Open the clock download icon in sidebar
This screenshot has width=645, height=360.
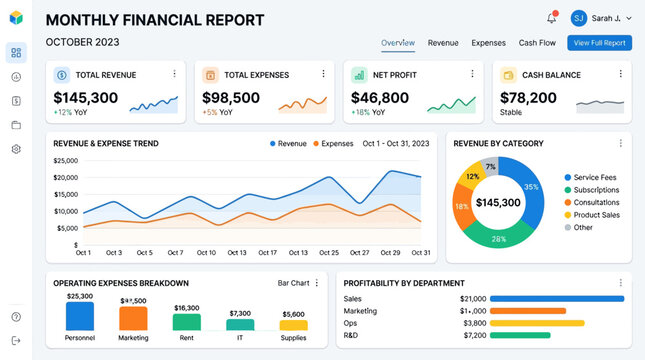tap(16, 77)
